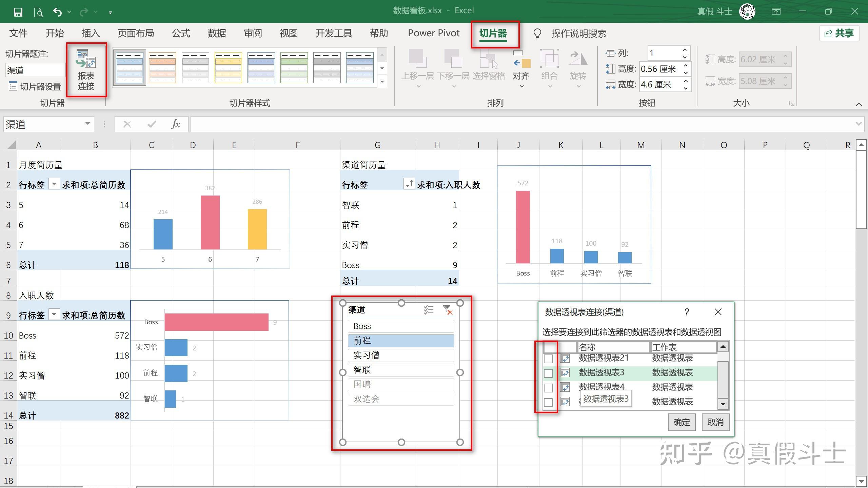Clear filter icon in 渠道 slicer
This screenshot has width=868, height=488.
(447, 310)
